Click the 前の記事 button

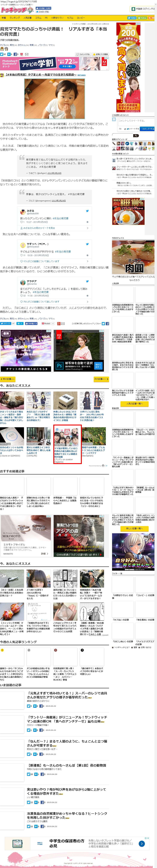pos(8,379)
